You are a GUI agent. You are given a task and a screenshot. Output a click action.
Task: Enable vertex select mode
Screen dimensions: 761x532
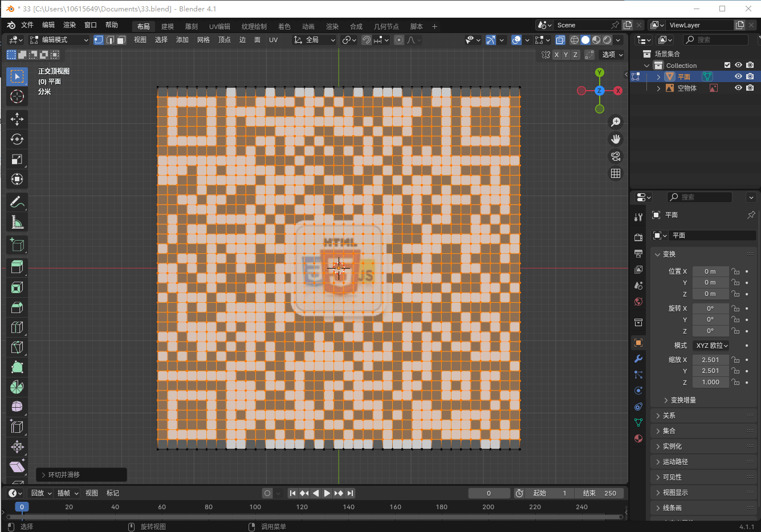pos(99,40)
